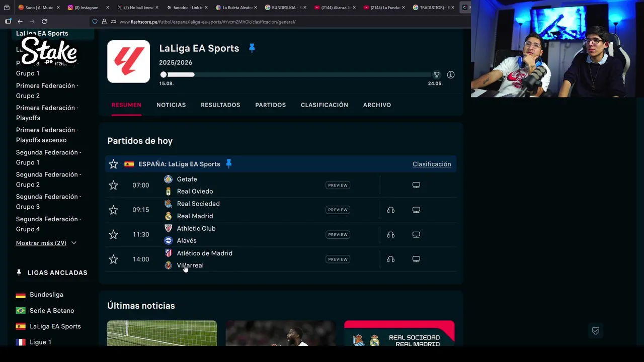Favorite the Athletic Club vs Alavés star
The height and width of the screenshot is (362, 644).
113,234
